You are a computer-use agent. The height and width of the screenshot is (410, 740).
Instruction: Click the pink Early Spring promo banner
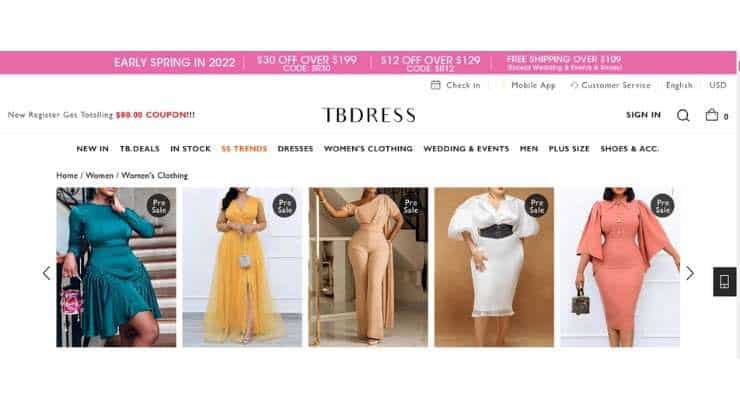(x=368, y=63)
